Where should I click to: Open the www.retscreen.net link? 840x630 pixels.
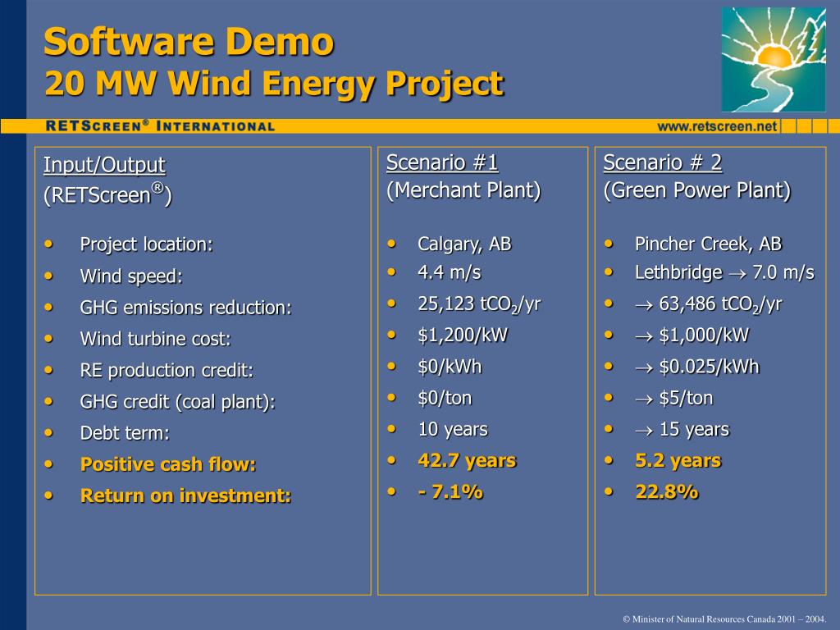click(717, 126)
